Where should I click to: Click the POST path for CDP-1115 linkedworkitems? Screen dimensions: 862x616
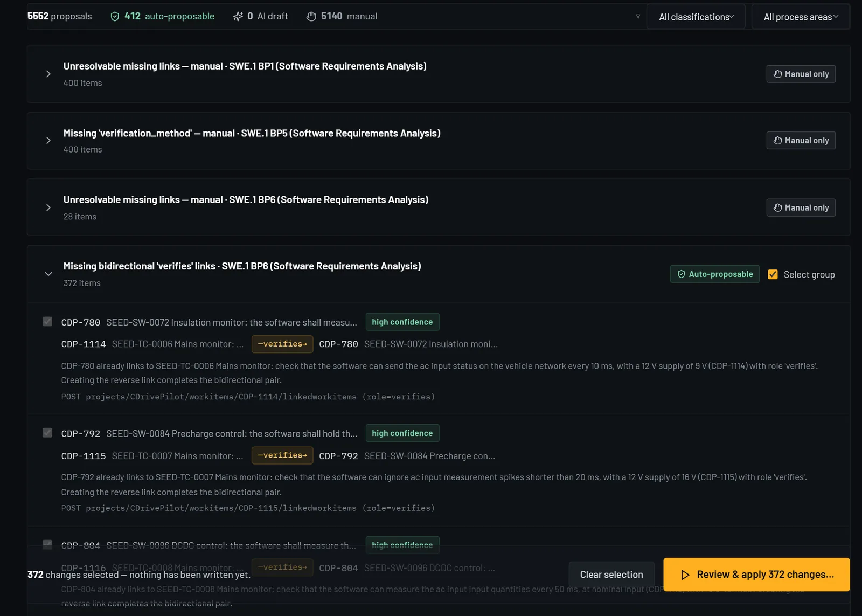pos(248,508)
